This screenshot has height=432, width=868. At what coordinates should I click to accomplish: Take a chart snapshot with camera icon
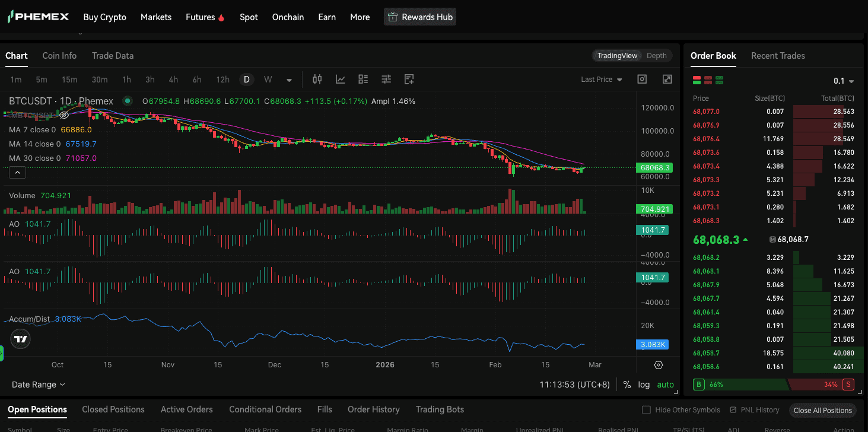tap(641, 80)
